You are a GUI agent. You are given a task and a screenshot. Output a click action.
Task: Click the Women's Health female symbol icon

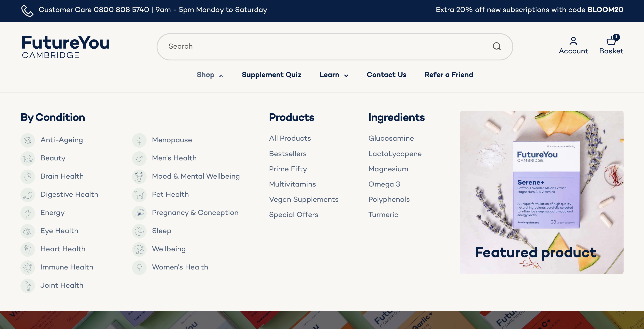139,267
